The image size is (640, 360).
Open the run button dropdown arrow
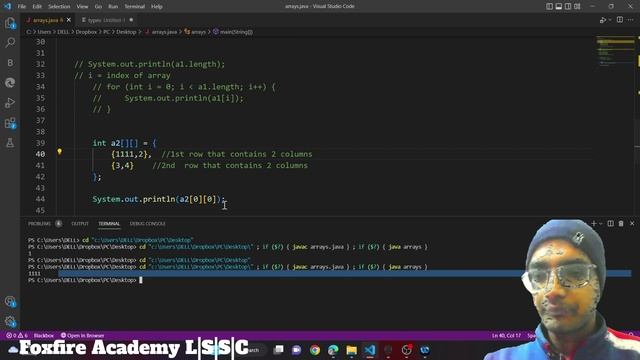610,20
